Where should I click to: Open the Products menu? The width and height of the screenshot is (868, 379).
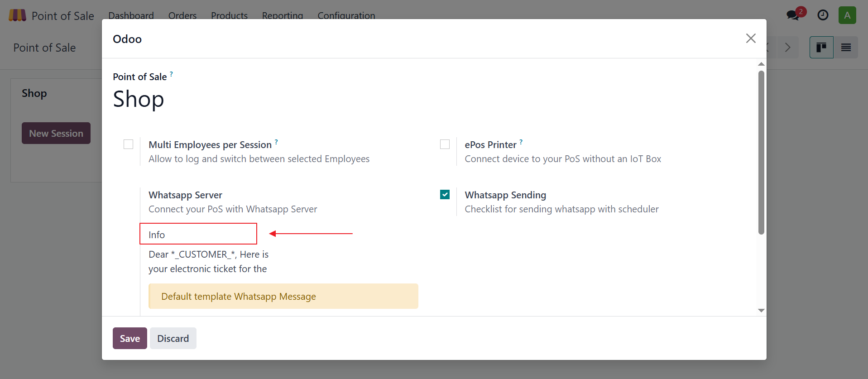(229, 15)
